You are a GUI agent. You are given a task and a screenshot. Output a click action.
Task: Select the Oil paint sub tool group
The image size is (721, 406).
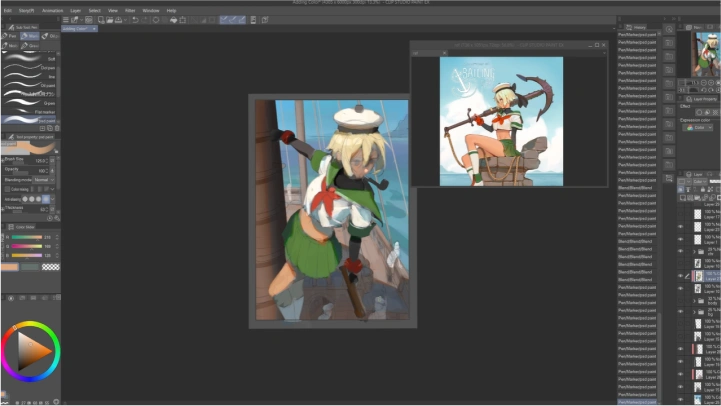[50, 36]
